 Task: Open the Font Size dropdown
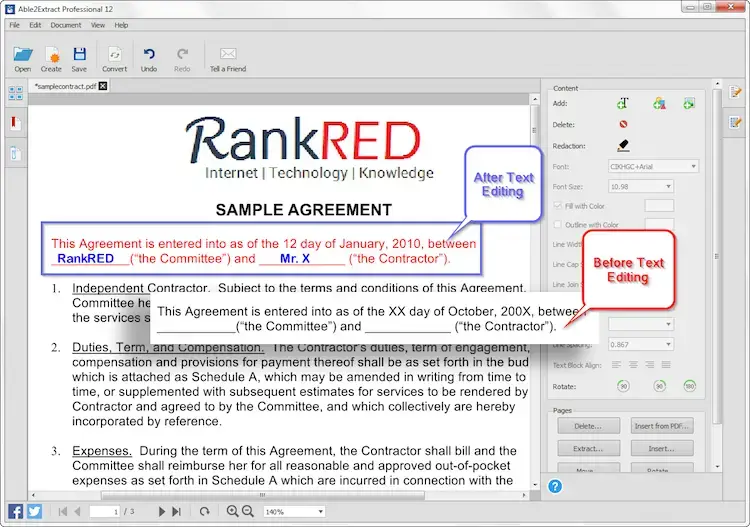point(640,187)
